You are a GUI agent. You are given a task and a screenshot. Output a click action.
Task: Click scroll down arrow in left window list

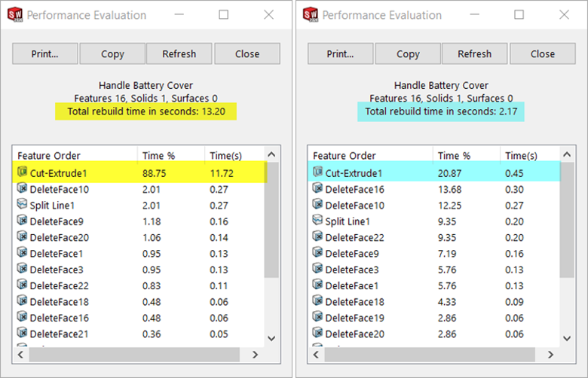point(272,338)
